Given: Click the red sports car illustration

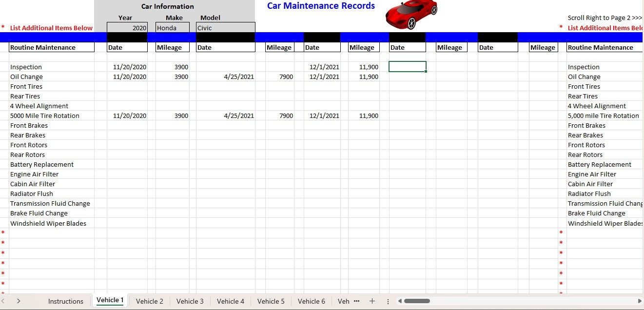Looking at the screenshot, I should click(411, 15).
